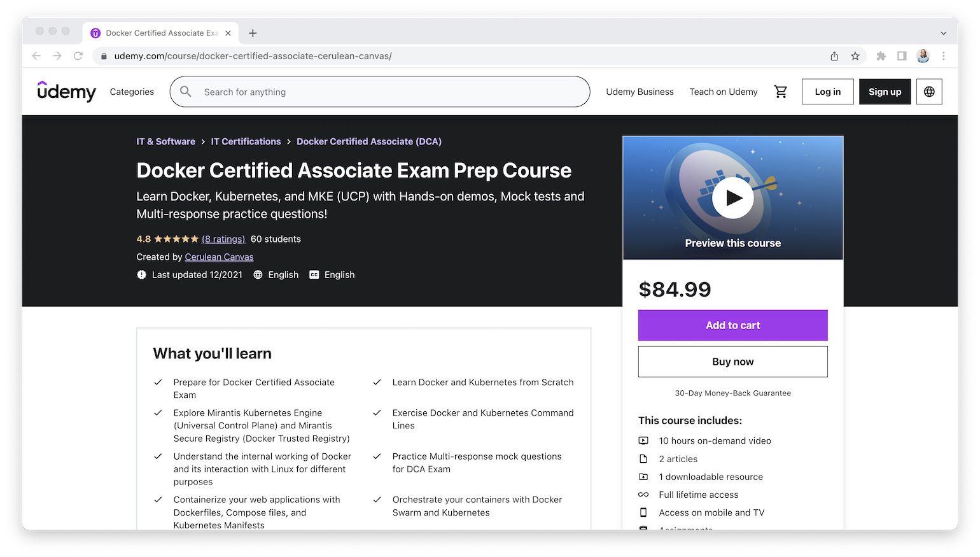
Task: Click the mobile access device icon
Action: click(643, 512)
